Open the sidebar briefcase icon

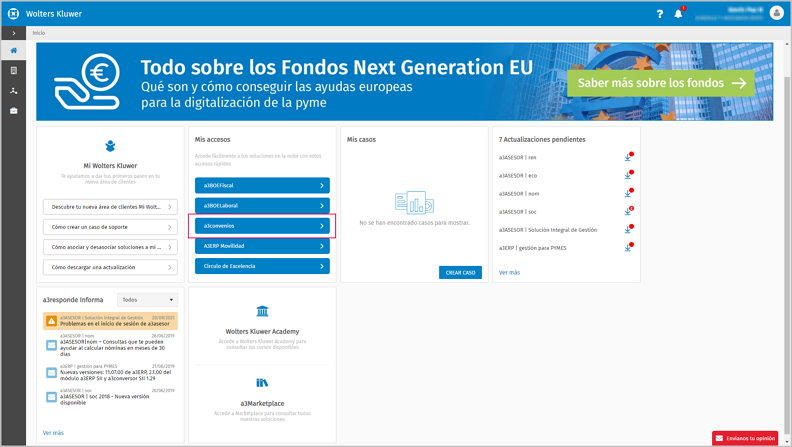(x=14, y=111)
